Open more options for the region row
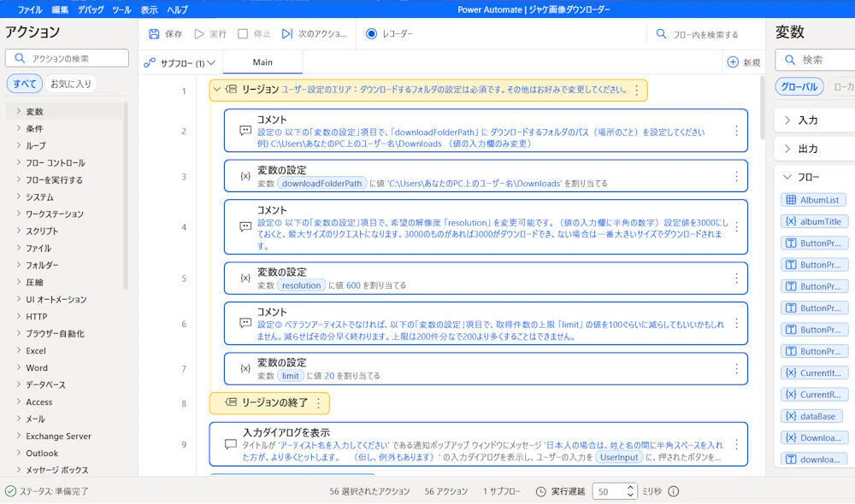Image resolution: width=855 pixels, height=504 pixels. pyautogui.click(x=636, y=91)
